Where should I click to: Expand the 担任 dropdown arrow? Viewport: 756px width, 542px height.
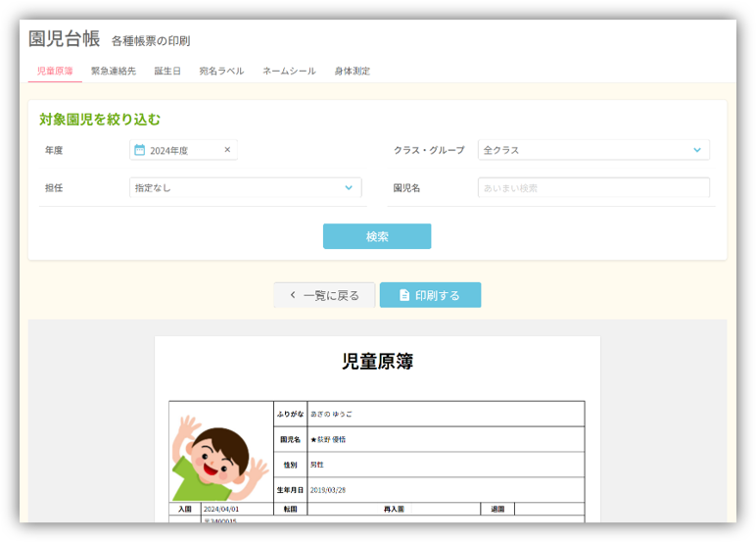[349, 188]
